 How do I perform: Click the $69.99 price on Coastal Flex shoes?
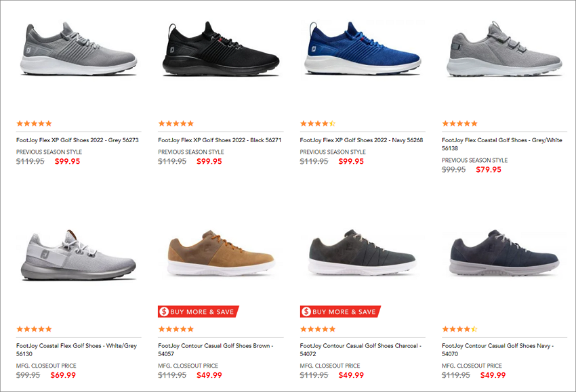point(63,375)
